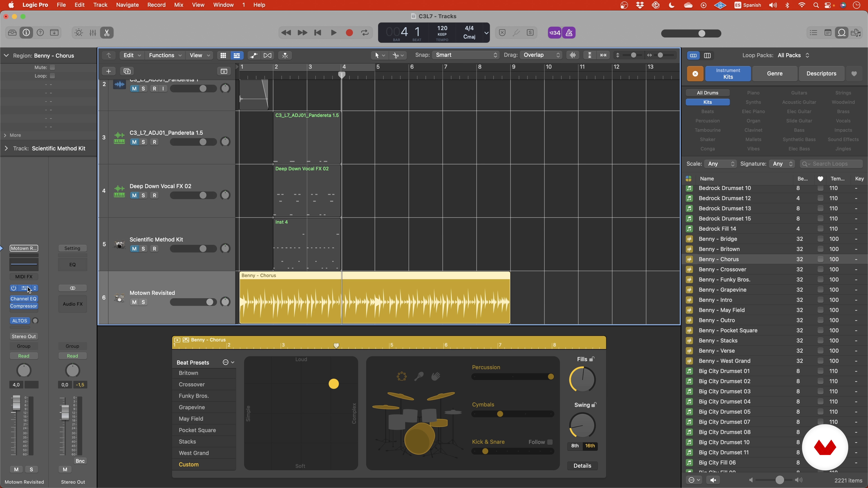Open the Beat Presets options menu
868x488 pixels.
pyautogui.click(x=229, y=362)
